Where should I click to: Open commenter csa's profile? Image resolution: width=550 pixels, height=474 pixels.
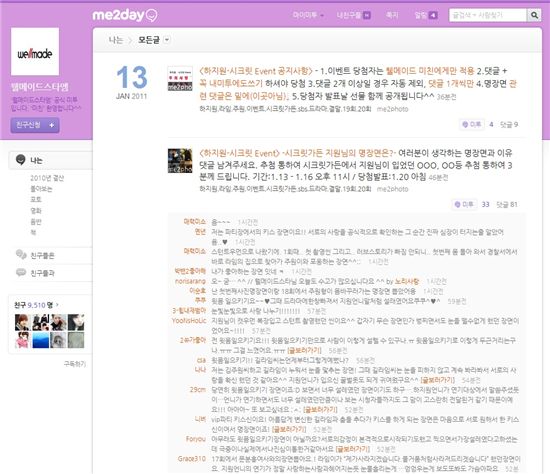(201, 360)
